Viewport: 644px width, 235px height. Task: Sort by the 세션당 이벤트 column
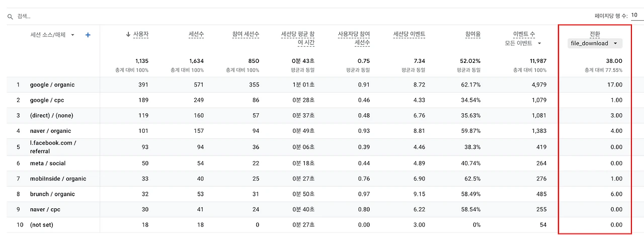(x=409, y=34)
